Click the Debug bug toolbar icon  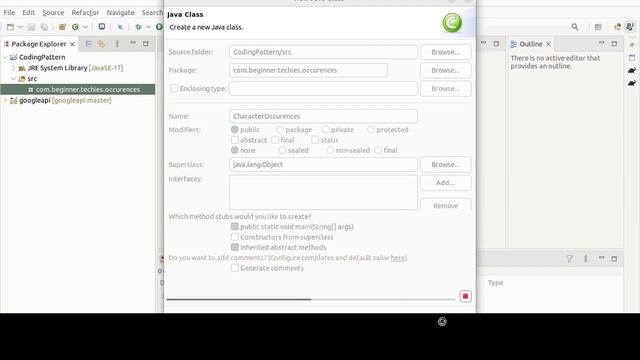[138, 27]
